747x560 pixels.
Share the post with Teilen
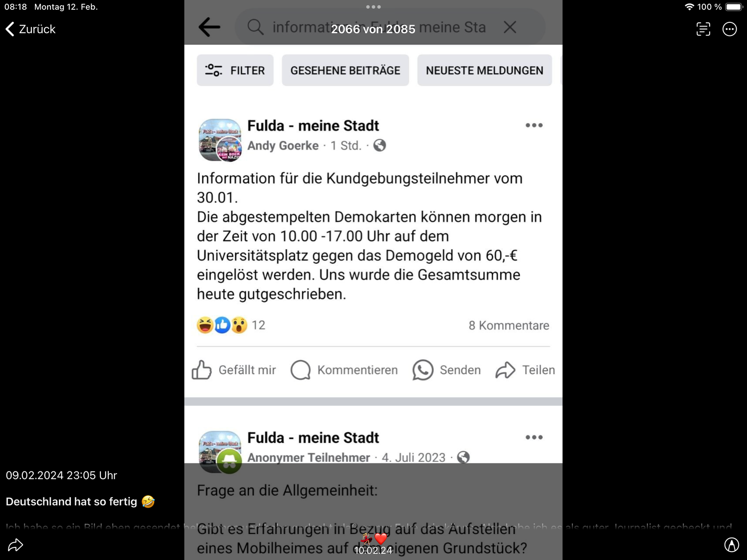tap(525, 370)
